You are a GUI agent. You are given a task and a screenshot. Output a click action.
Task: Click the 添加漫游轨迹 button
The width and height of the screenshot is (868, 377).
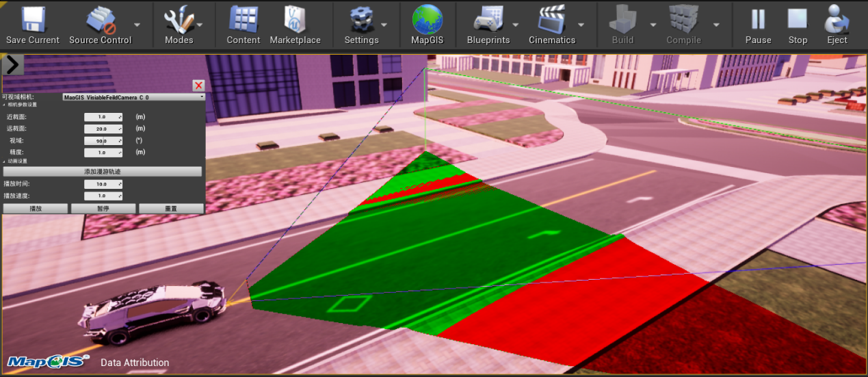(x=103, y=171)
